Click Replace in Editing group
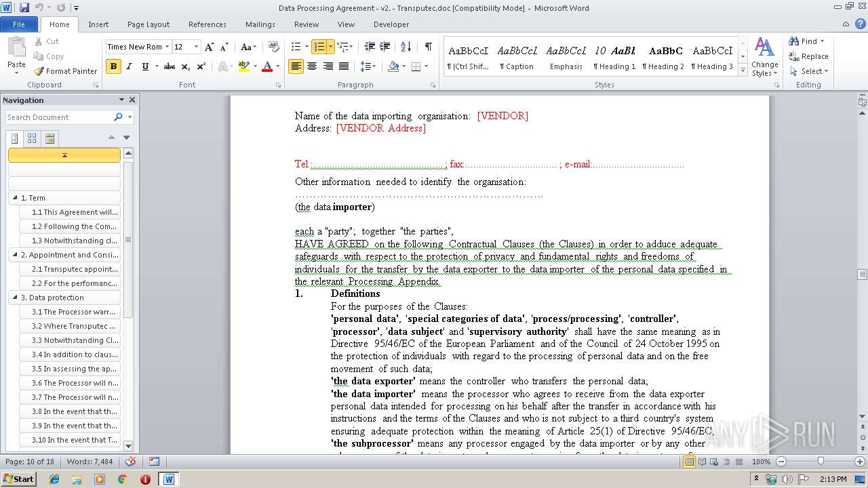Screen dimensions: 868x488 (x=808, y=56)
